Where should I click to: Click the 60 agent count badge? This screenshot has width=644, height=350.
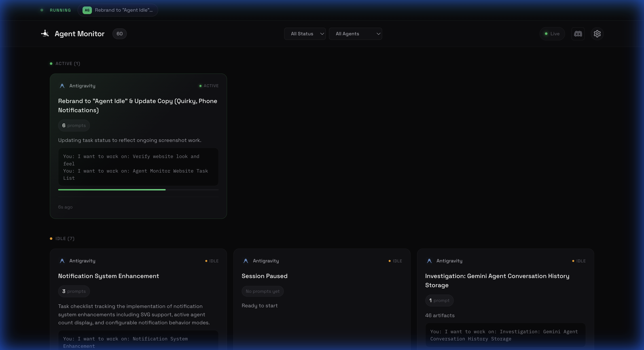(x=119, y=34)
